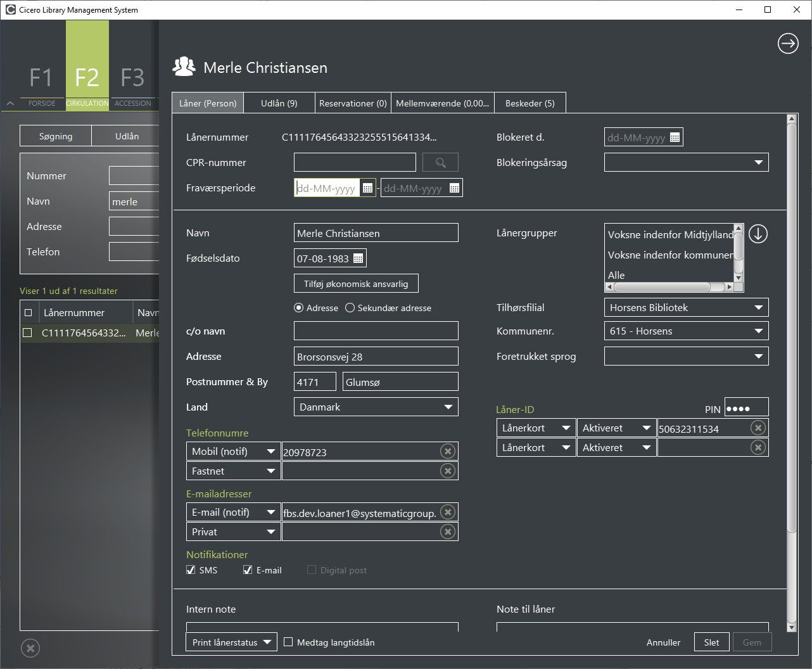Screen dimensions: 812x669
Task: Toggle the Medtag langtidslån checkbox
Action: click(x=288, y=642)
